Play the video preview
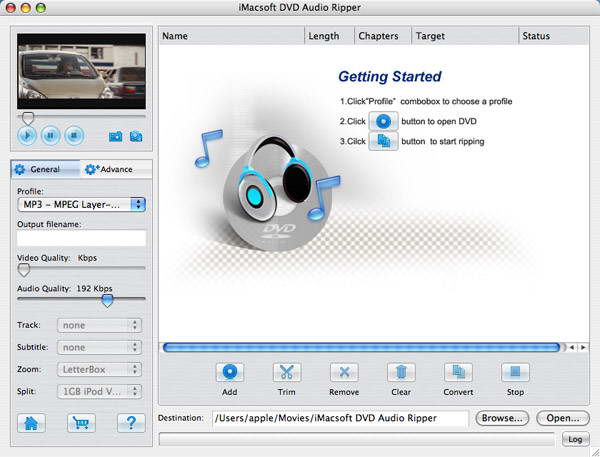This screenshot has width=600, height=457. [x=27, y=135]
